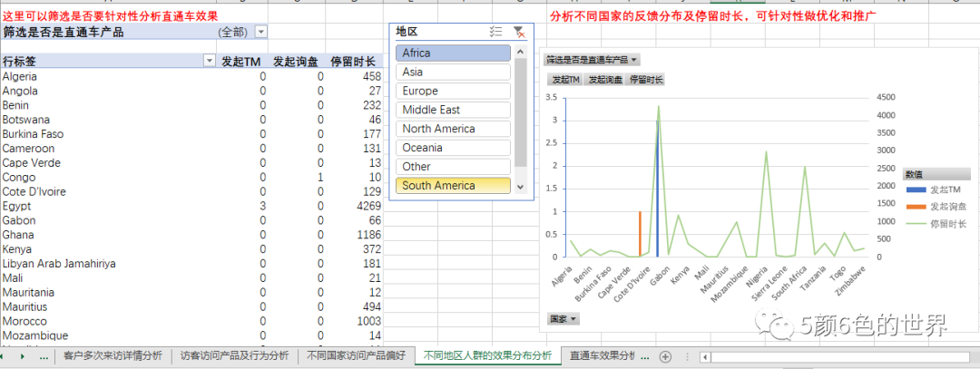Open the (全部) filter dropdown for 直通车产品
The image size is (980, 369).
[261, 32]
